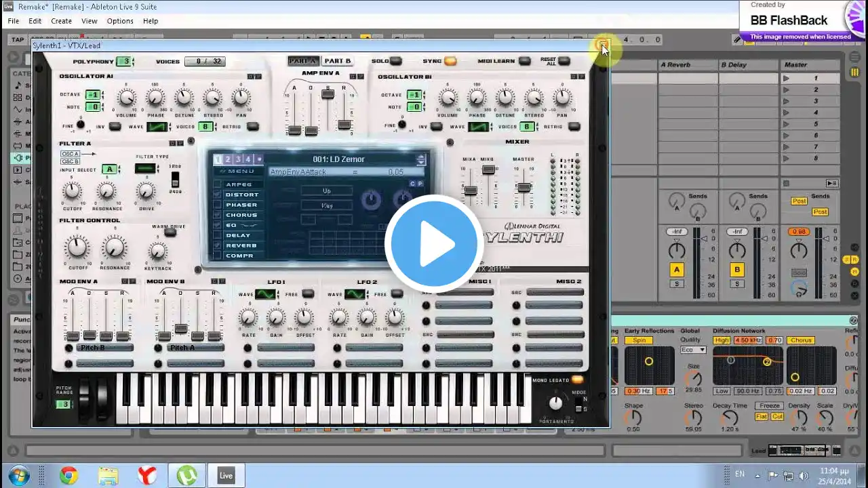Click the Reset All button

coord(564,61)
